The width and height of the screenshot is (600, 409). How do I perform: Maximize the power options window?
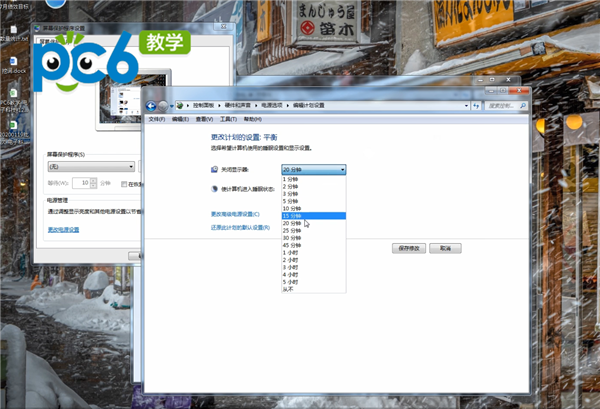pyautogui.click(x=503, y=90)
